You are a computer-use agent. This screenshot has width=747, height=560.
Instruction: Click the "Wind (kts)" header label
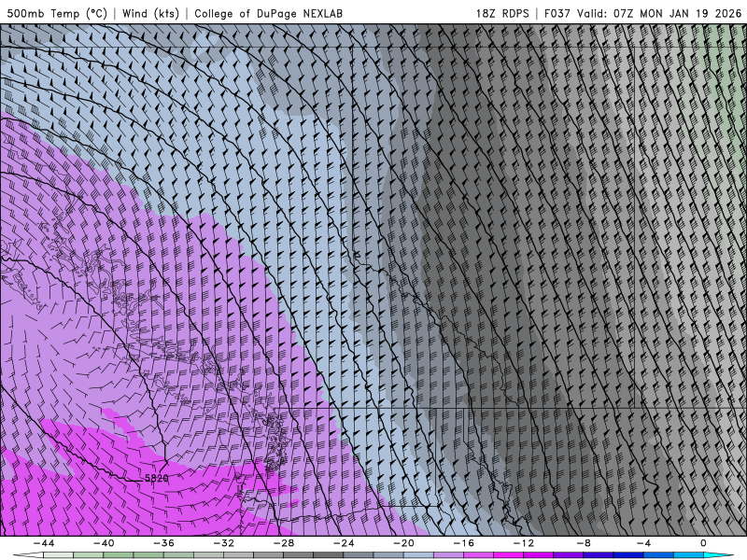pos(150,13)
